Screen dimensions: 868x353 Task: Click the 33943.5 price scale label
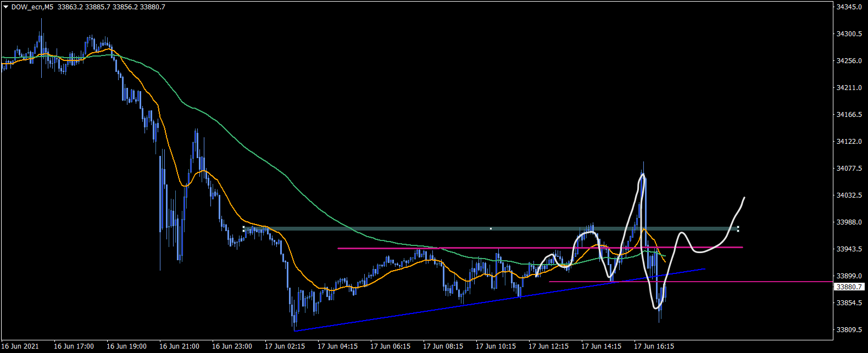click(x=849, y=249)
